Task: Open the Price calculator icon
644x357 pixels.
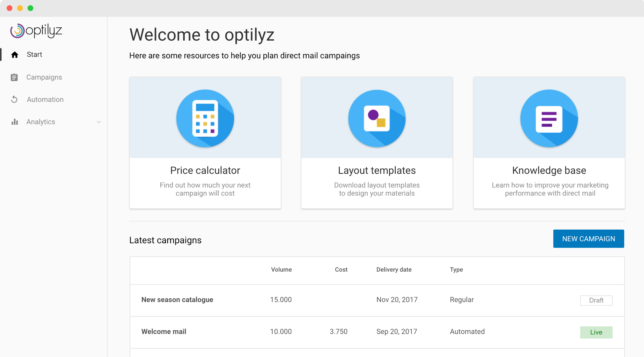Action: [x=205, y=118]
